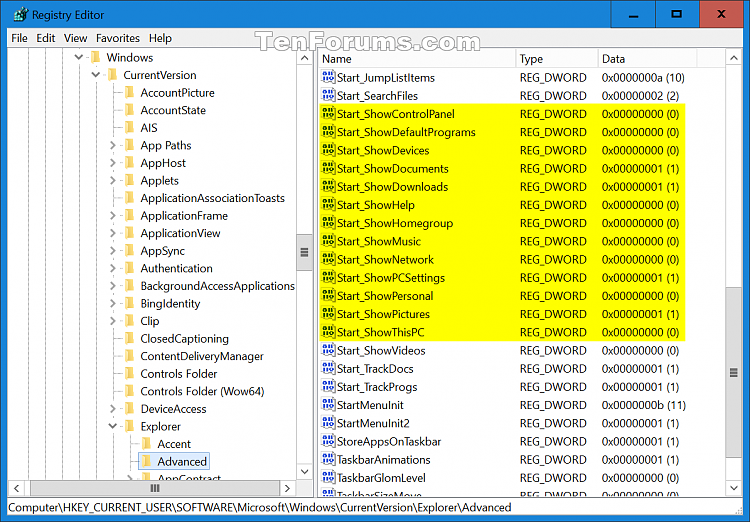Open the Help menu
Image resolution: width=750 pixels, height=522 pixels.
point(160,38)
